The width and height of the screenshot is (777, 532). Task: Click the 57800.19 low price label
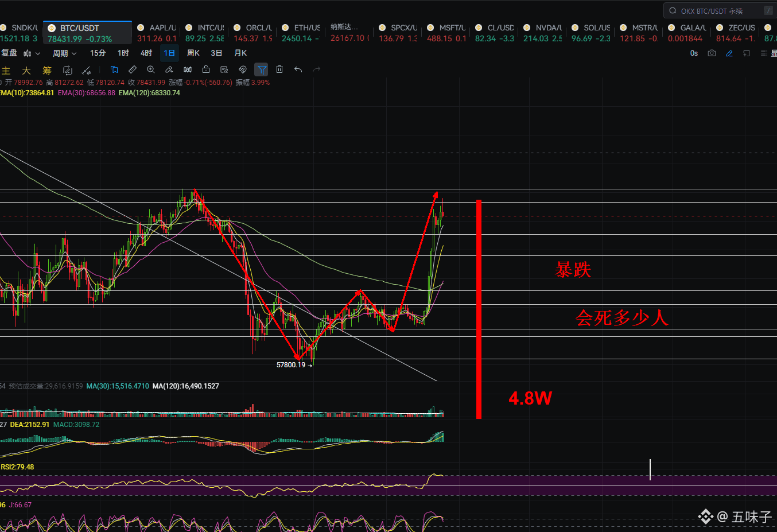pyautogui.click(x=291, y=365)
